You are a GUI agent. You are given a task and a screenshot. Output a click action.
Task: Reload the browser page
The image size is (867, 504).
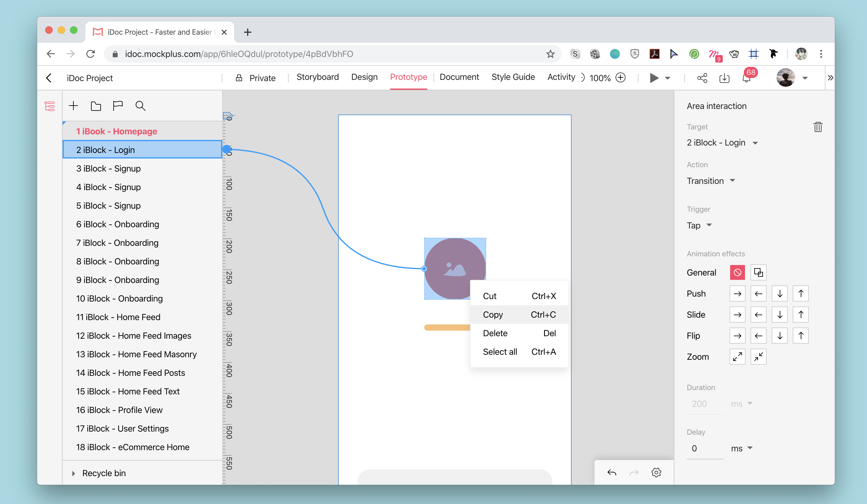tap(90, 54)
